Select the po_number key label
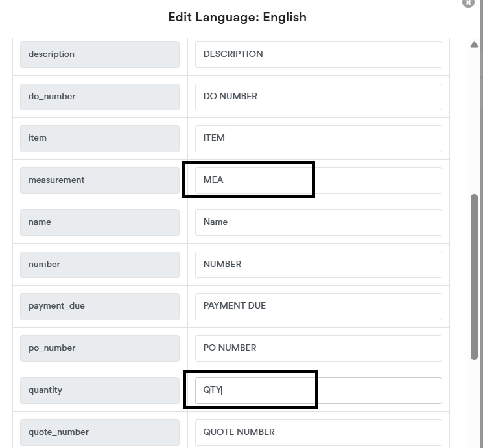 click(x=99, y=348)
